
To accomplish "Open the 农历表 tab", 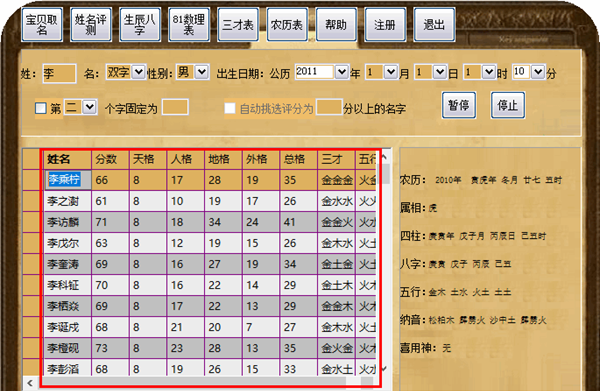I will click(287, 24).
